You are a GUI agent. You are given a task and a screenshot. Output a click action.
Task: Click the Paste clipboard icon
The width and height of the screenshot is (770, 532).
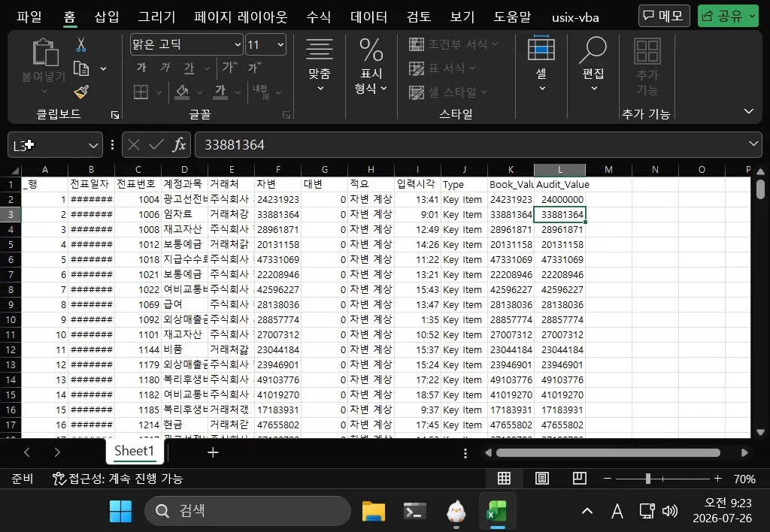[44, 52]
